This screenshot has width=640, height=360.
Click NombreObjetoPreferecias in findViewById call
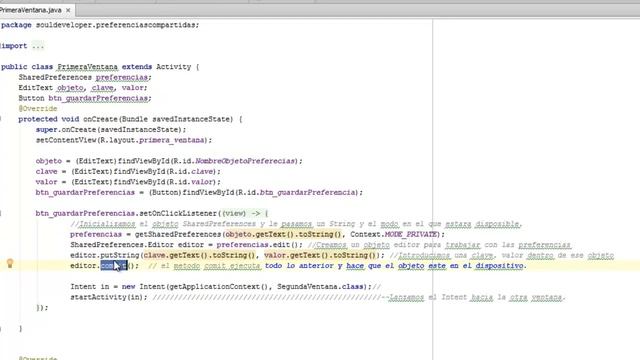coord(245,161)
